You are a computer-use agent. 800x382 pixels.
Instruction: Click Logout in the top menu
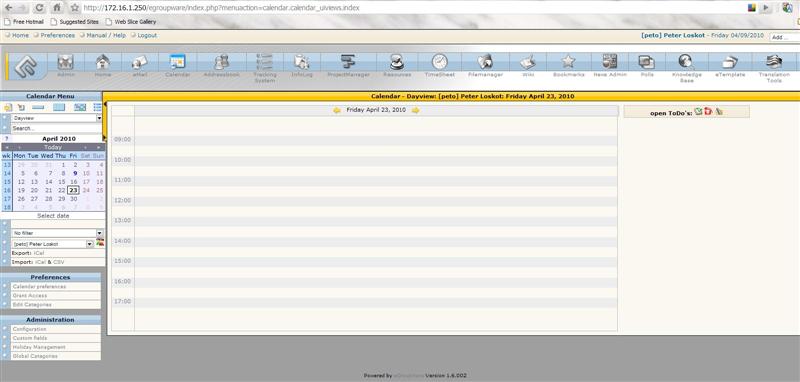(147, 35)
